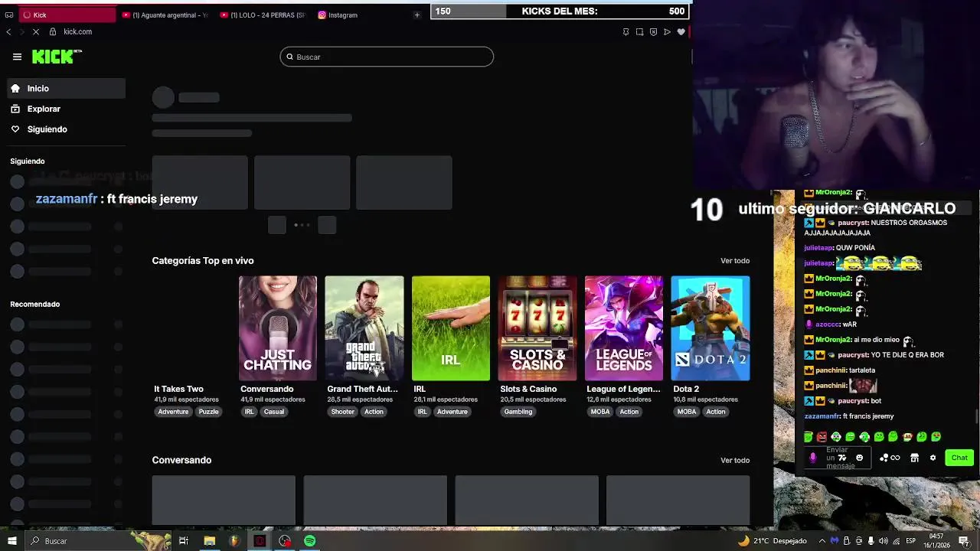Open Spotify from the taskbar
The height and width of the screenshot is (551, 980).
coord(309,541)
